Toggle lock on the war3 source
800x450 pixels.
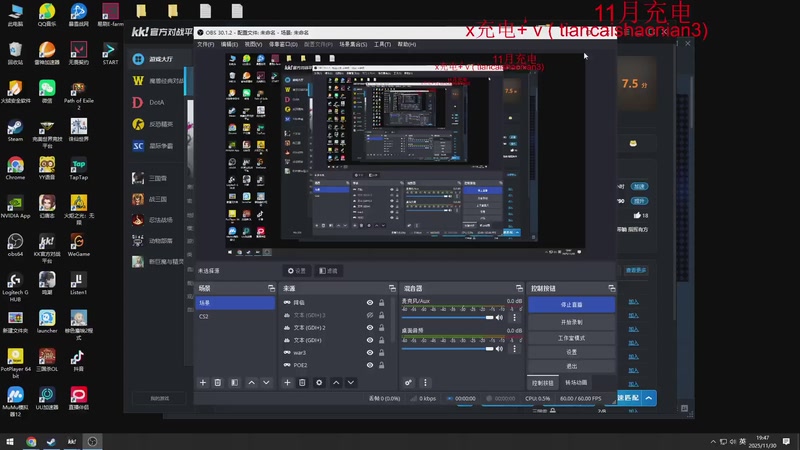click(382, 353)
